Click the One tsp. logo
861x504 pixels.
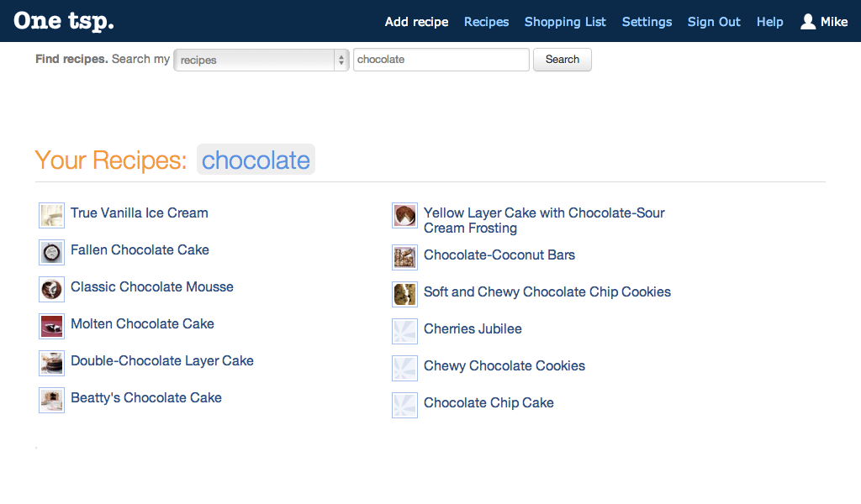64,21
